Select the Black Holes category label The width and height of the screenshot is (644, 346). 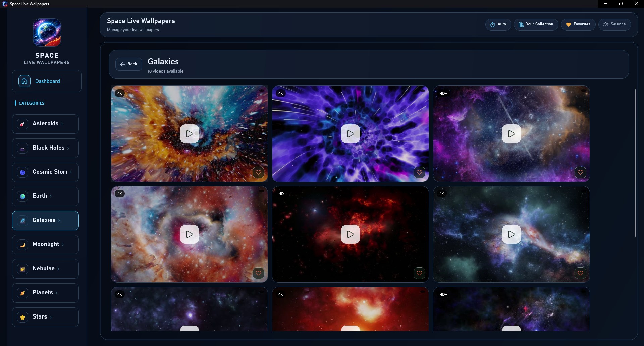pos(48,148)
